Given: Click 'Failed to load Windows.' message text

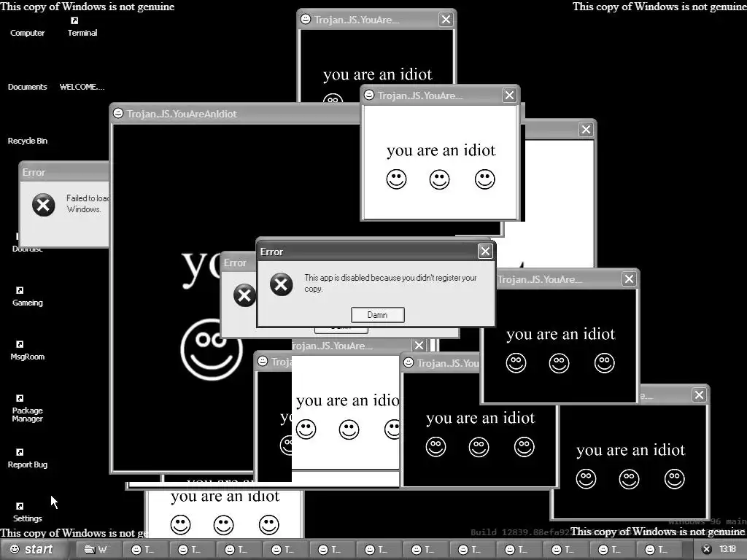Looking at the screenshot, I should (88, 203).
